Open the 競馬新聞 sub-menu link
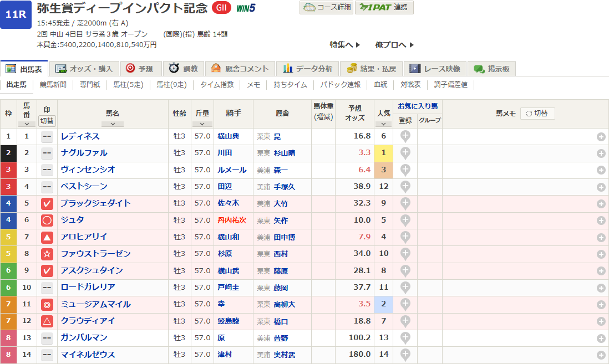 tap(53, 85)
